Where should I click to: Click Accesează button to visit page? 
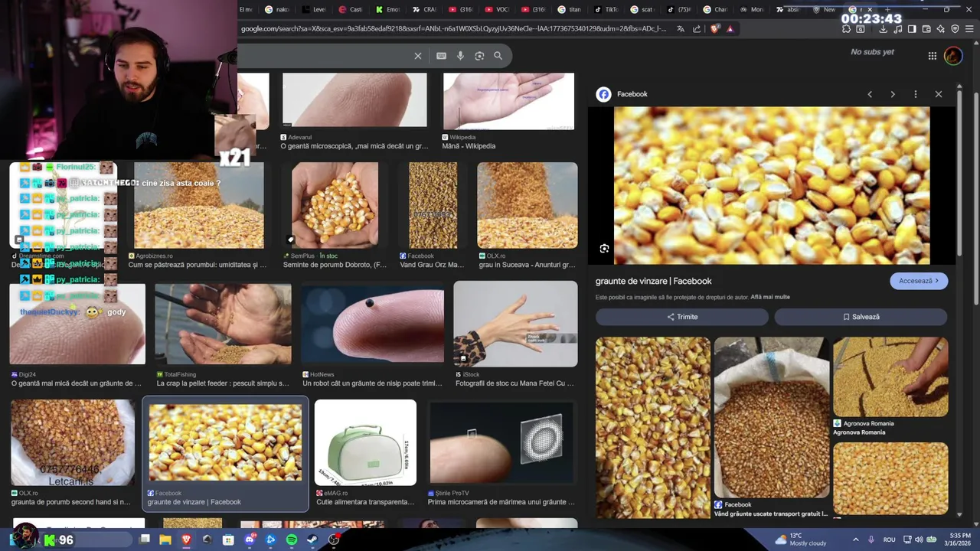919,281
